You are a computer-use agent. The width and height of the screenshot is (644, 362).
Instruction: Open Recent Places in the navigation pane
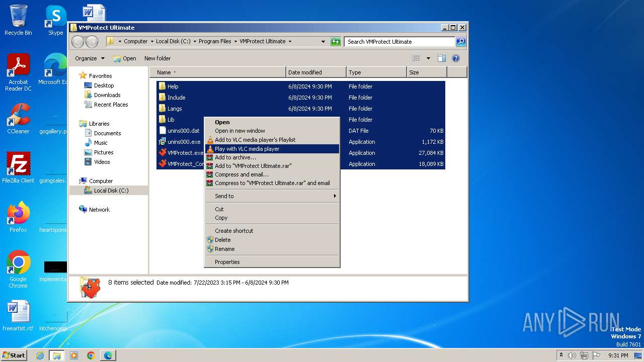pyautogui.click(x=111, y=105)
